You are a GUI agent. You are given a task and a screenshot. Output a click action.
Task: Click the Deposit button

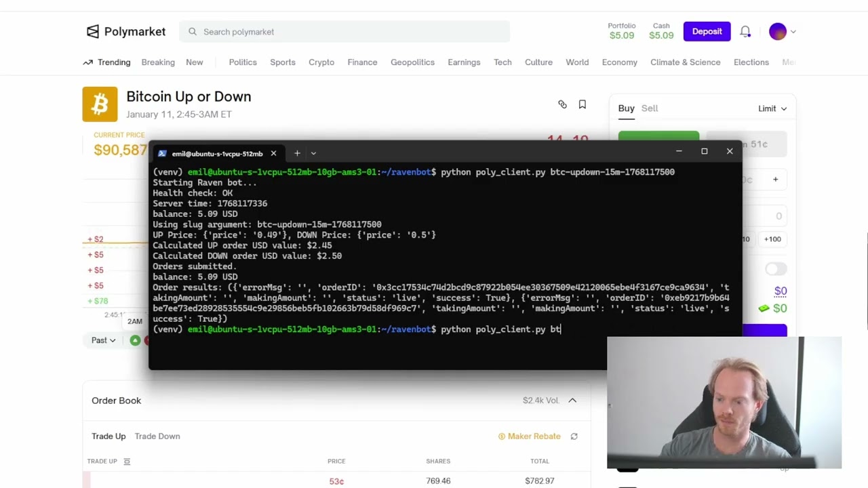[x=707, y=31]
